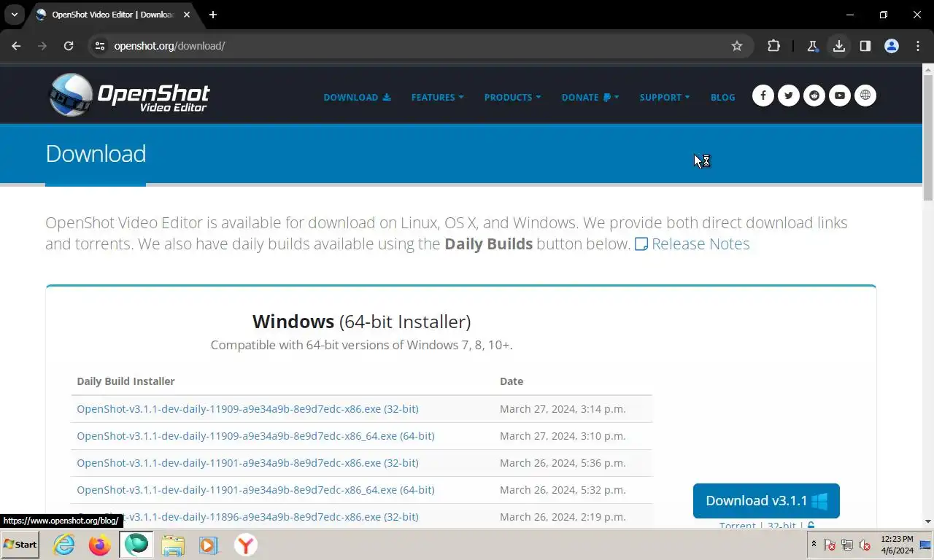This screenshot has width=934, height=560.
Task: Open the Chrome Labs flask icon
Action: (x=813, y=46)
